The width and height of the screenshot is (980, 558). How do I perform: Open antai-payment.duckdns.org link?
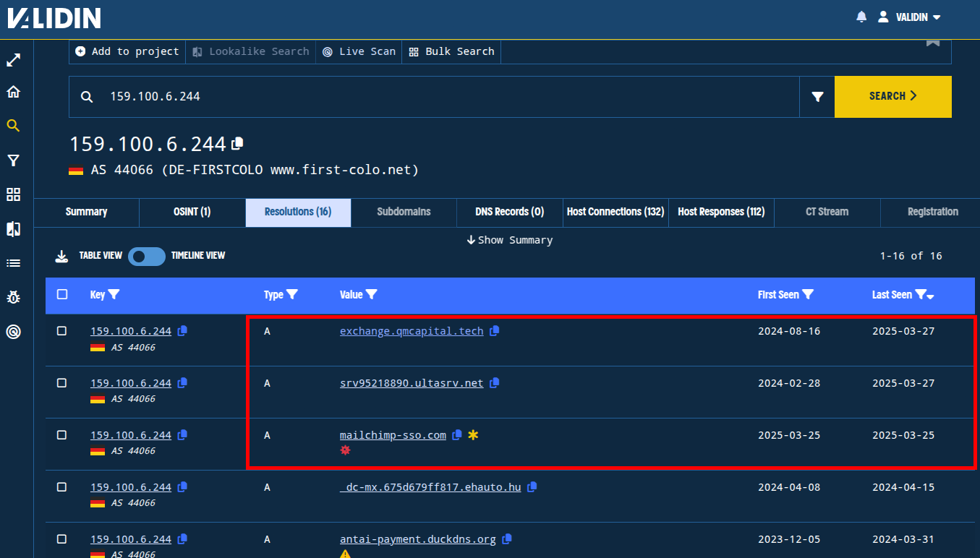(x=418, y=539)
